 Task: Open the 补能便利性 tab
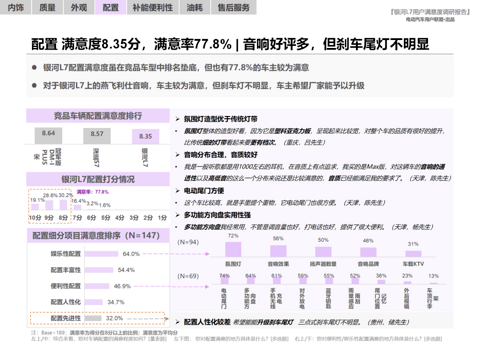click(153, 7)
